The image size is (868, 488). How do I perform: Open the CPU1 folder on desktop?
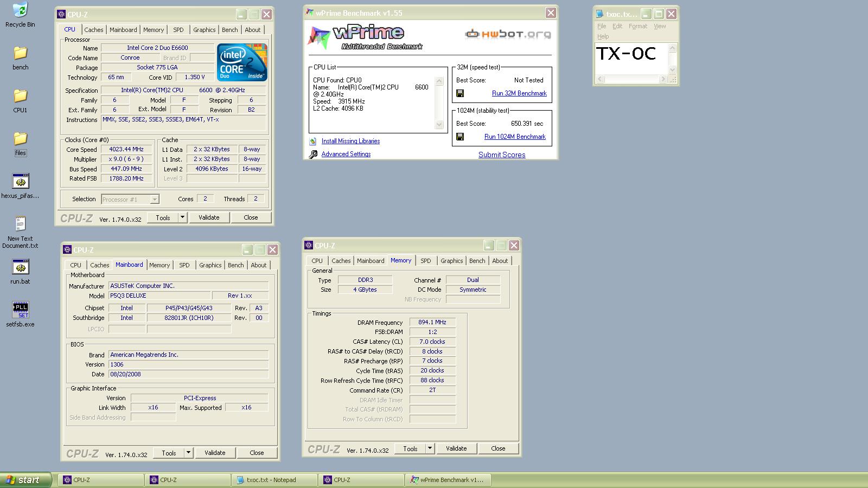pyautogui.click(x=20, y=96)
